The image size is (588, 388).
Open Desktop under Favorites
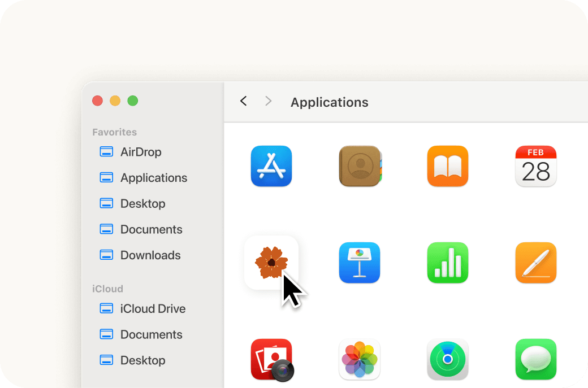tap(132, 204)
